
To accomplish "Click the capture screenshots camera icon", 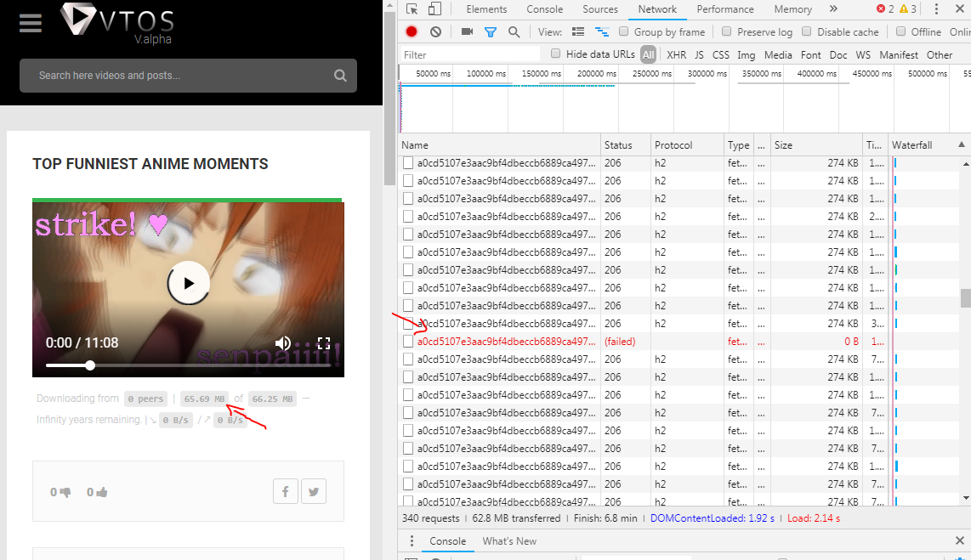I will (x=467, y=31).
